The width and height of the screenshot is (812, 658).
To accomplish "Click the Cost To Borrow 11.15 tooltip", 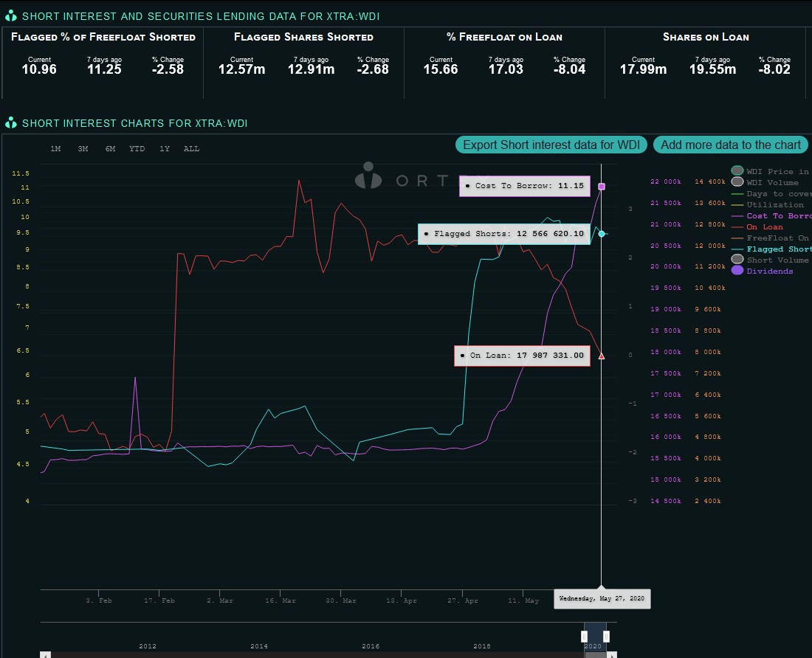I will pos(525,186).
